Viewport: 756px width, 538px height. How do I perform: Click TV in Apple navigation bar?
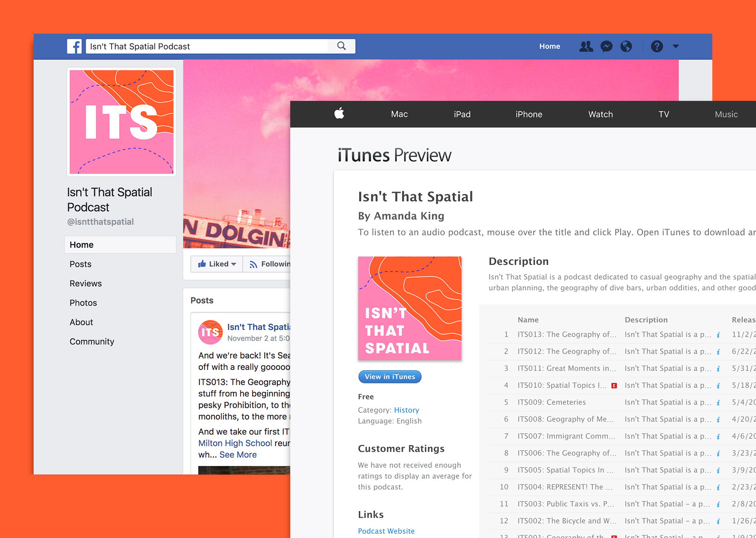coord(664,114)
